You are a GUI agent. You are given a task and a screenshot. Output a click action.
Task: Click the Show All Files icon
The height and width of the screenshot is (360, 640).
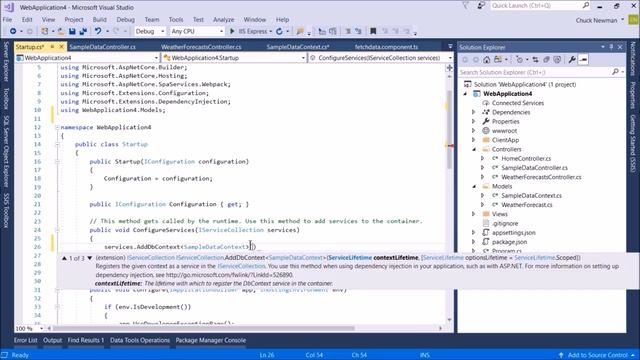tap(557, 60)
